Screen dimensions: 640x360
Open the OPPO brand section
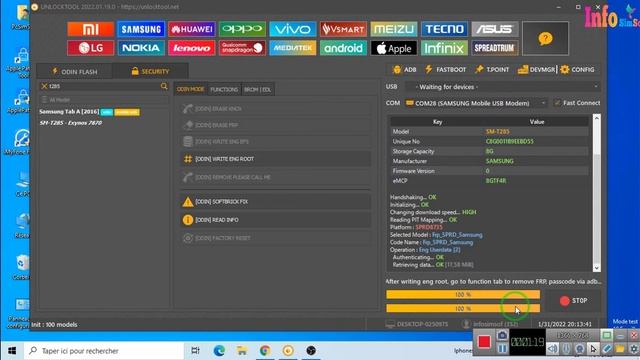(242, 29)
